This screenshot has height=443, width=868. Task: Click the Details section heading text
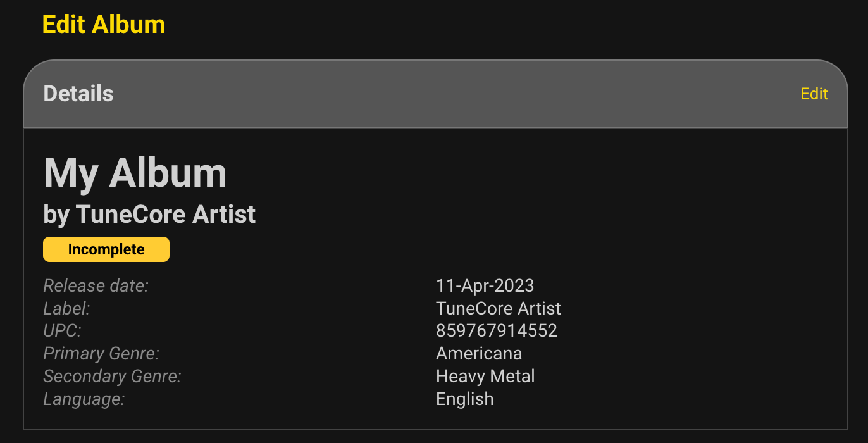(x=78, y=94)
